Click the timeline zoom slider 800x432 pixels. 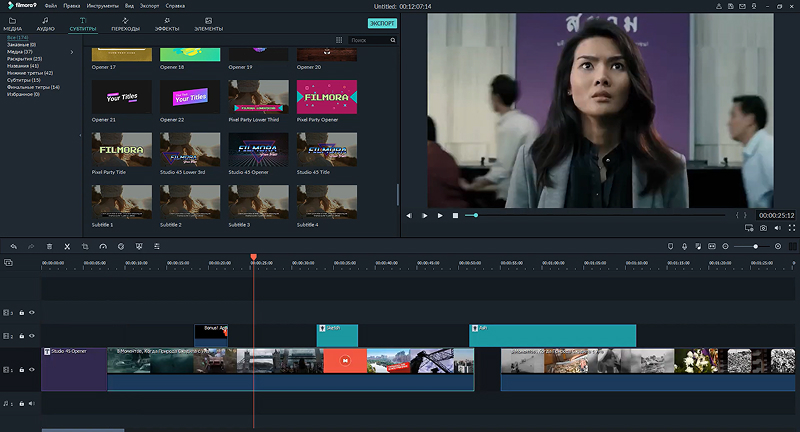(755, 246)
